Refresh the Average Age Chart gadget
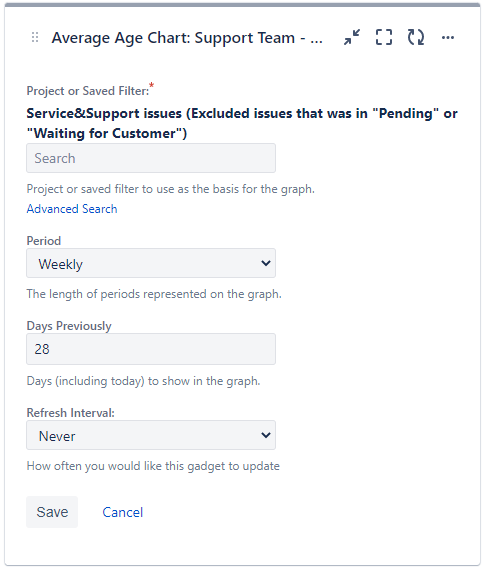 [x=416, y=37]
